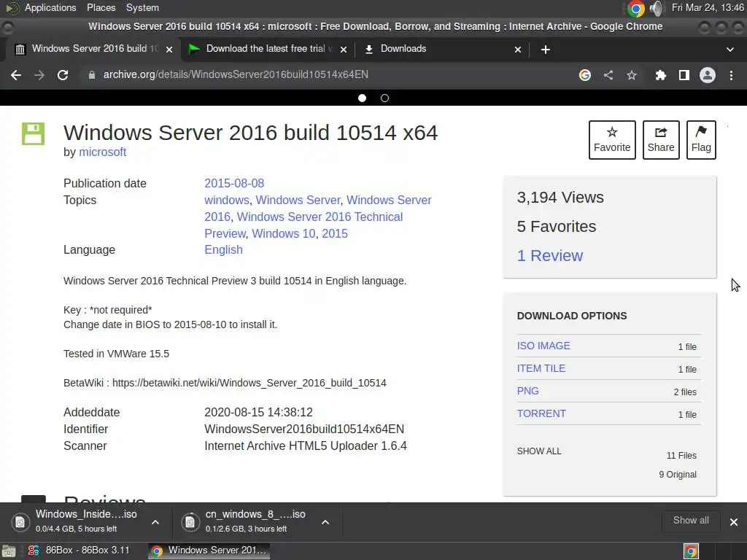747x560 pixels.
Task: Open the windows topic link
Action: click(x=227, y=200)
